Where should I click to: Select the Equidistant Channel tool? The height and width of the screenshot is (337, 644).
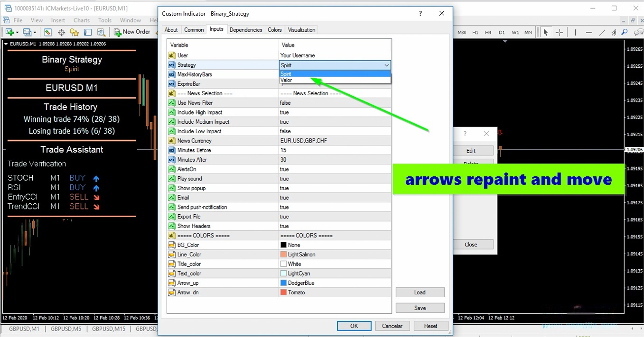[x=614, y=32]
